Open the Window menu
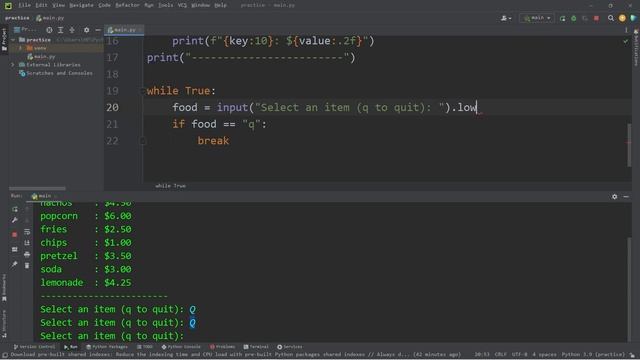The height and width of the screenshot is (360, 640). (200, 5)
